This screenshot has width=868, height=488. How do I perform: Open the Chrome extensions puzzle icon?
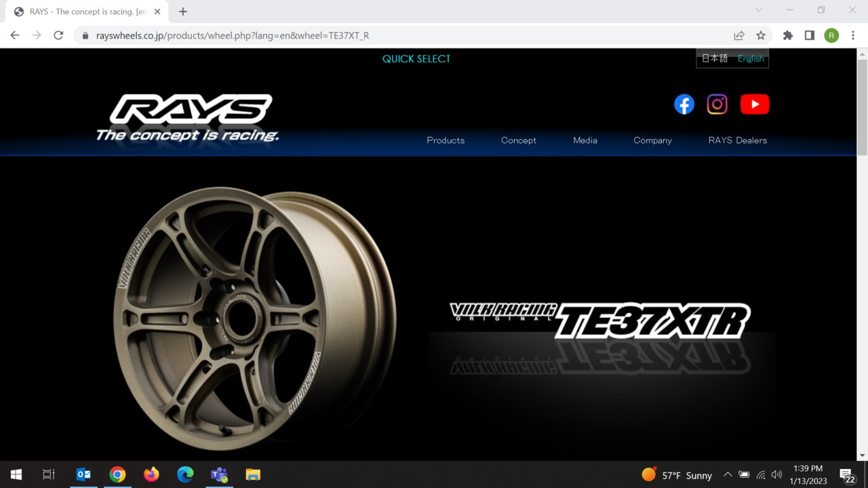[x=787, y=35]
